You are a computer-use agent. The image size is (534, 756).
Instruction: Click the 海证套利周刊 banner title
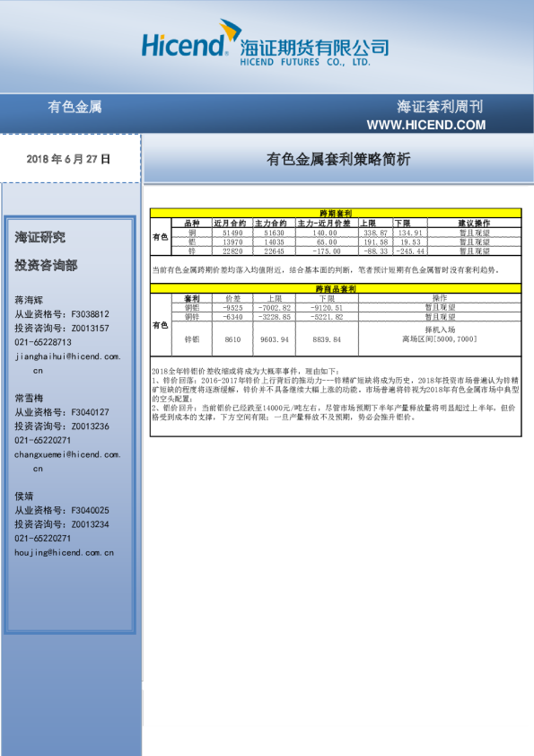click(440, 106)
